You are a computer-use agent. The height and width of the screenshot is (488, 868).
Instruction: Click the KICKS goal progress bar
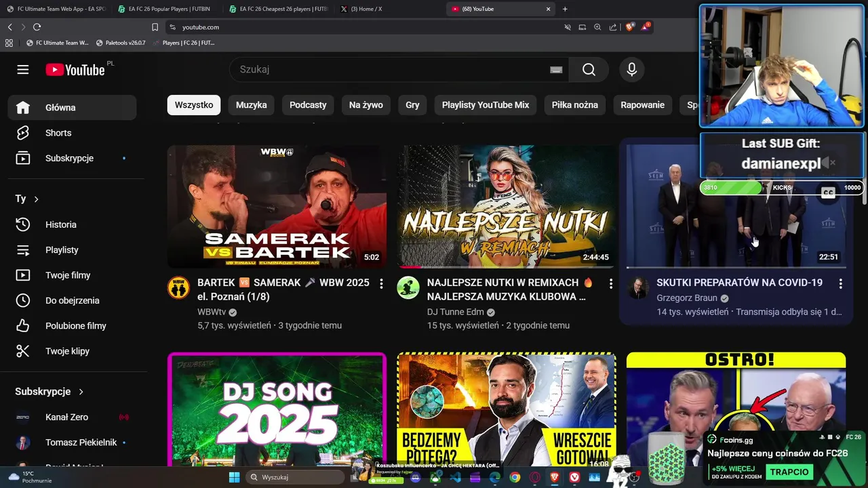[x=781, y=187]
